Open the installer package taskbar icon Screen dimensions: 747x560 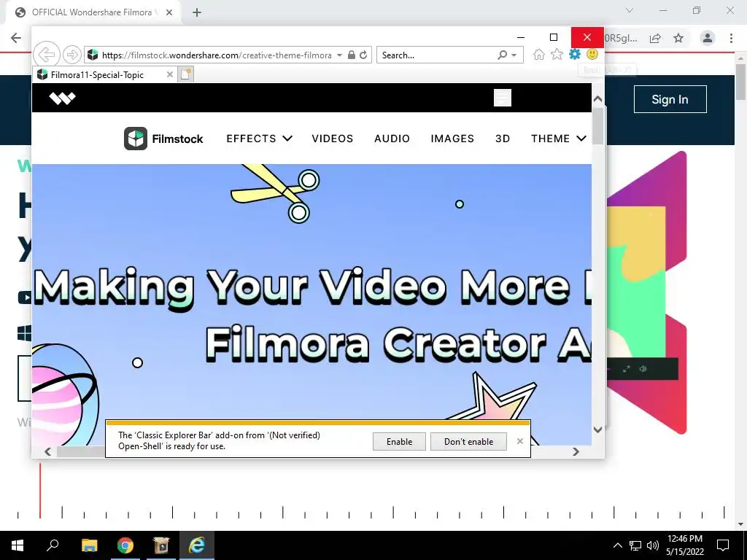(161, 545)
